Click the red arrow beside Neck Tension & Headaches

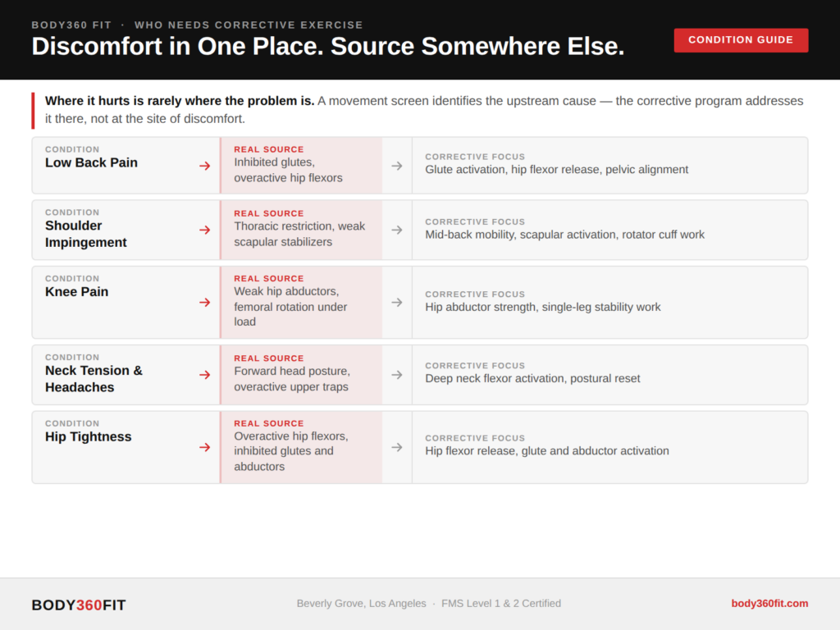coord(204,375)
